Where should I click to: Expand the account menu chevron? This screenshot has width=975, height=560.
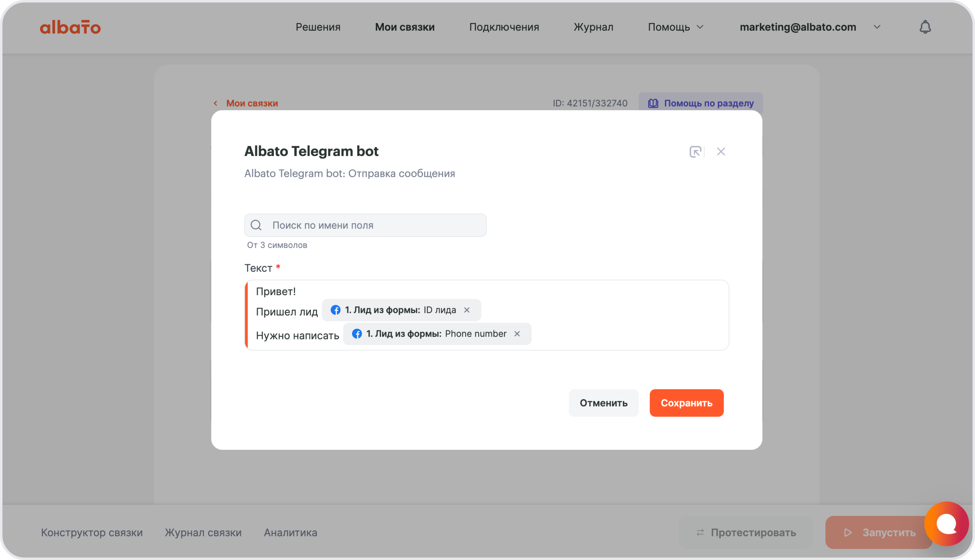877,27
